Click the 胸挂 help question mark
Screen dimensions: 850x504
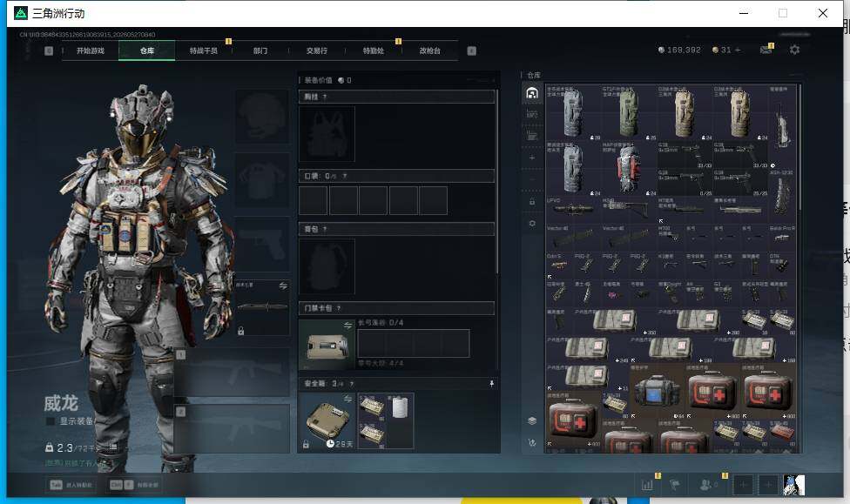325,97
